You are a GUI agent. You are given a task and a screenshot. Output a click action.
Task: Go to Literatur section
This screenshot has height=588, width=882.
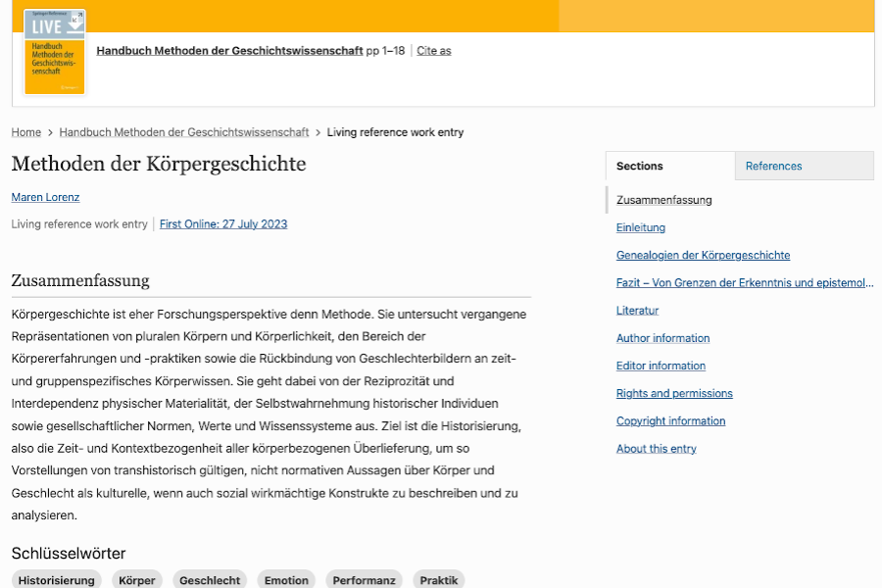(637, 311)
